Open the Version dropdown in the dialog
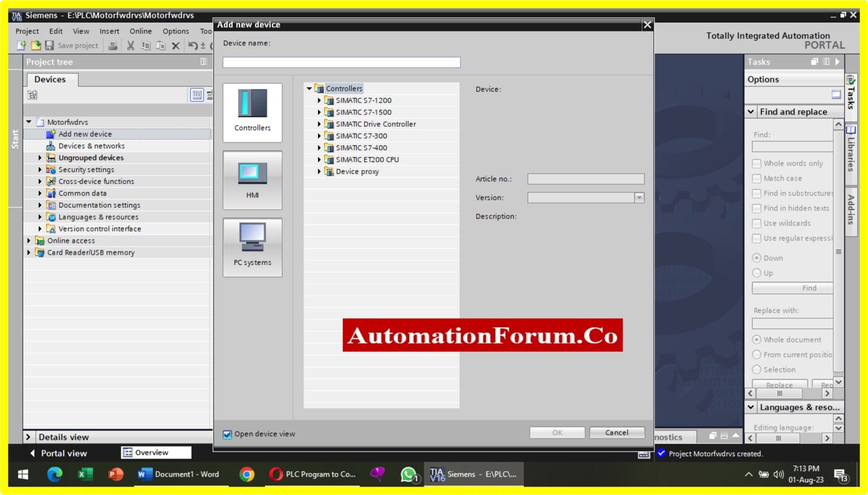 tap(639, 197)
